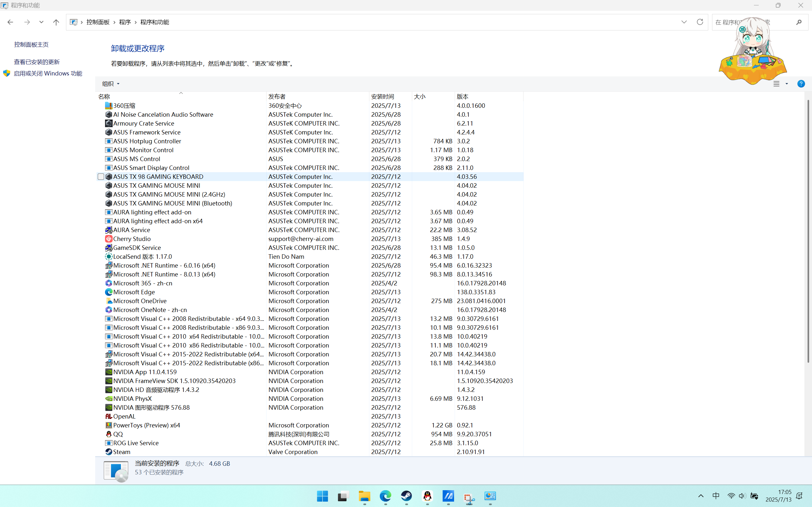
Task: Select ASUS Monitor Control entry
Action: [x=309, y=150]
